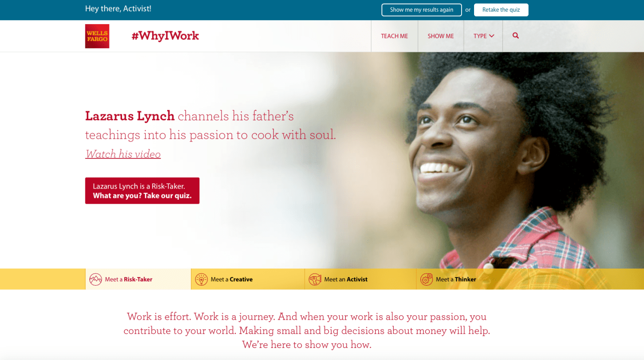Select the Meet a Thinker tab
The image size is (644, 360).
pos(472,279)
